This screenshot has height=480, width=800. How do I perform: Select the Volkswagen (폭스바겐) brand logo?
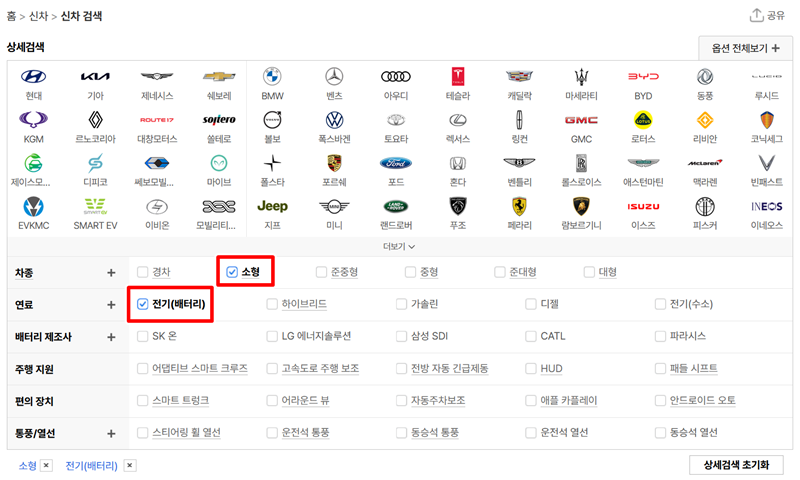[334, 120]
